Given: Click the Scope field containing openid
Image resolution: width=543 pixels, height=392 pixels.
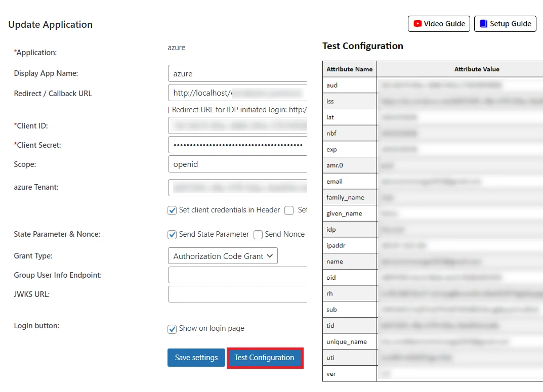Looking at the screenshot, I should [x=237, y=164].
